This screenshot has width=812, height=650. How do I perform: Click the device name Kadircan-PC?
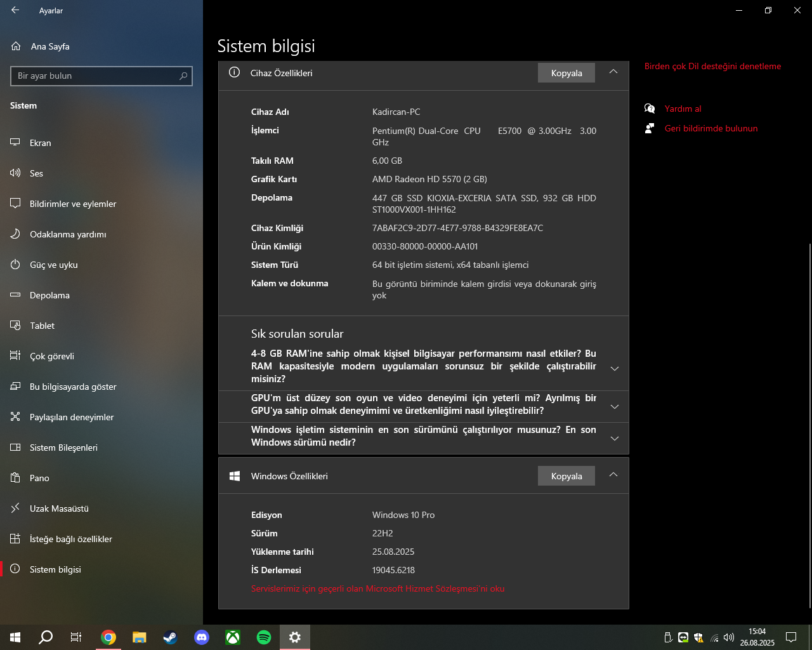pos(396,112)
